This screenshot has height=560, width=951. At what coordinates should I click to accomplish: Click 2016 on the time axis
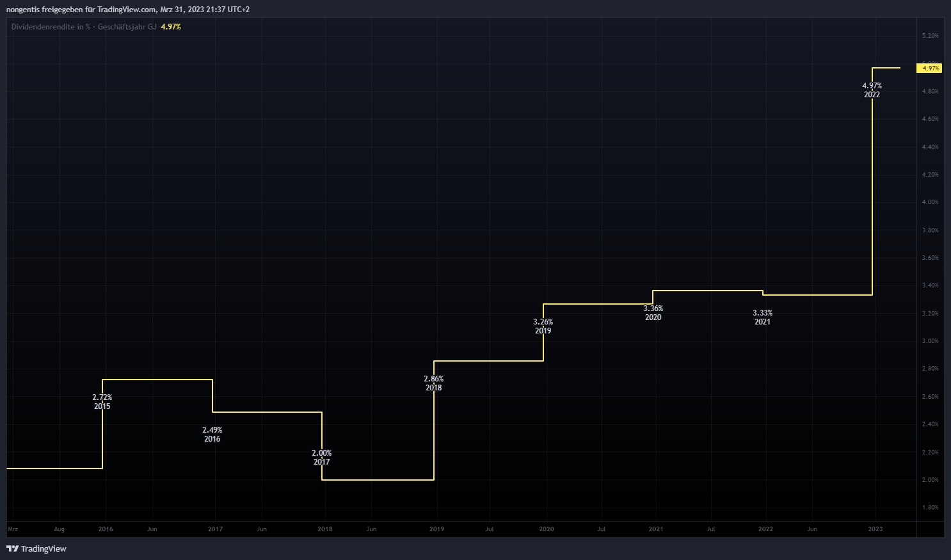[106, 529]
